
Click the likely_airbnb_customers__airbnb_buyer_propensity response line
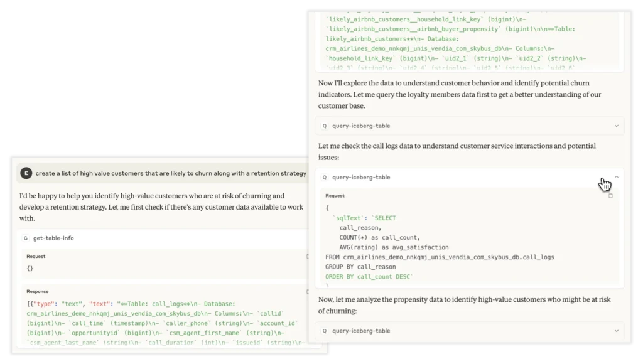(450, 29)
